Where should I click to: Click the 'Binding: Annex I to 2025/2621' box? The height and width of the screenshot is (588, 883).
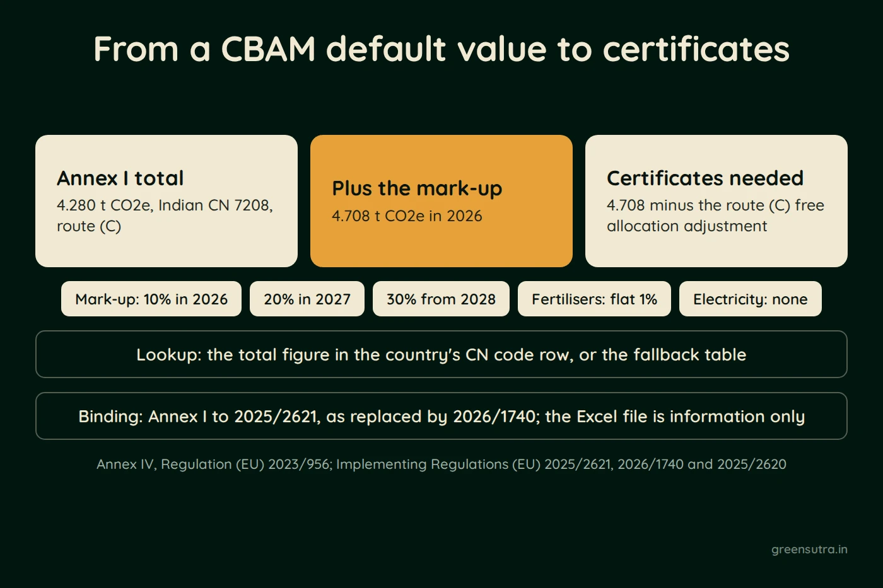click(x=441, y=416)
